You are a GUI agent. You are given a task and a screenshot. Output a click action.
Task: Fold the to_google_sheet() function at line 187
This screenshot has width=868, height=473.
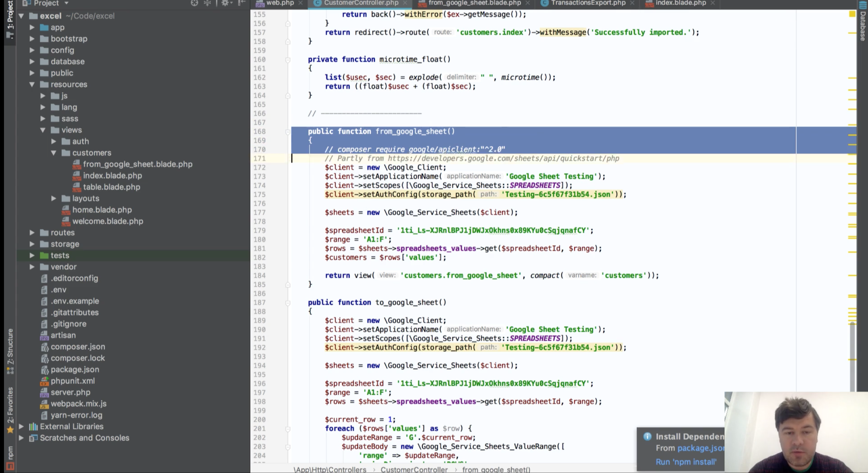coord(288,303)
